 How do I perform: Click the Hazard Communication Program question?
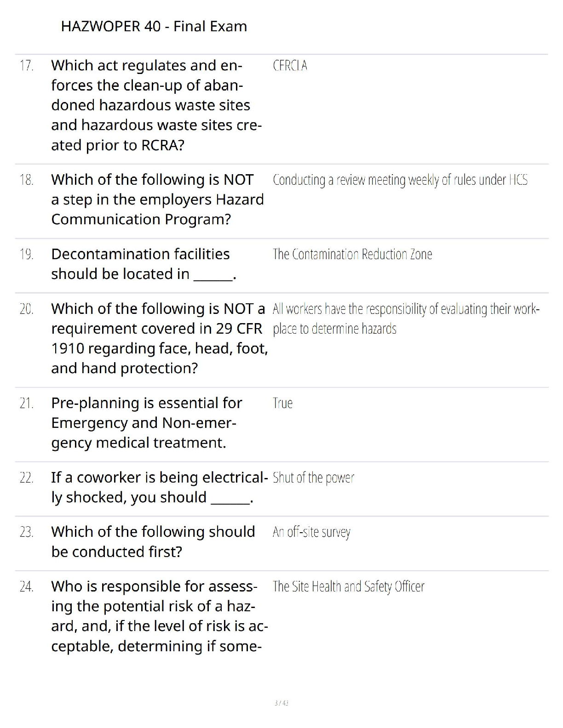157,199
